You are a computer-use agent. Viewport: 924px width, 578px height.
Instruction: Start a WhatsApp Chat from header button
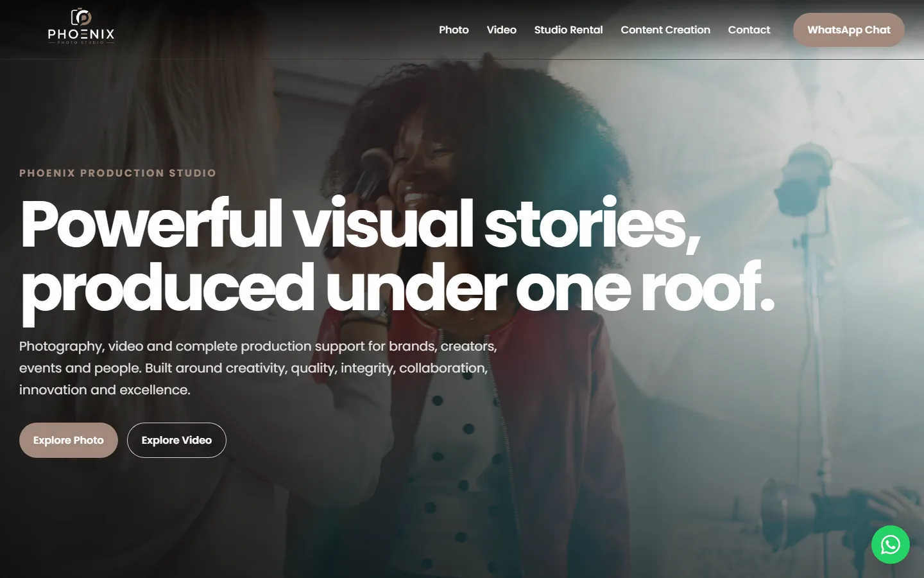click(x=848, y=30)
